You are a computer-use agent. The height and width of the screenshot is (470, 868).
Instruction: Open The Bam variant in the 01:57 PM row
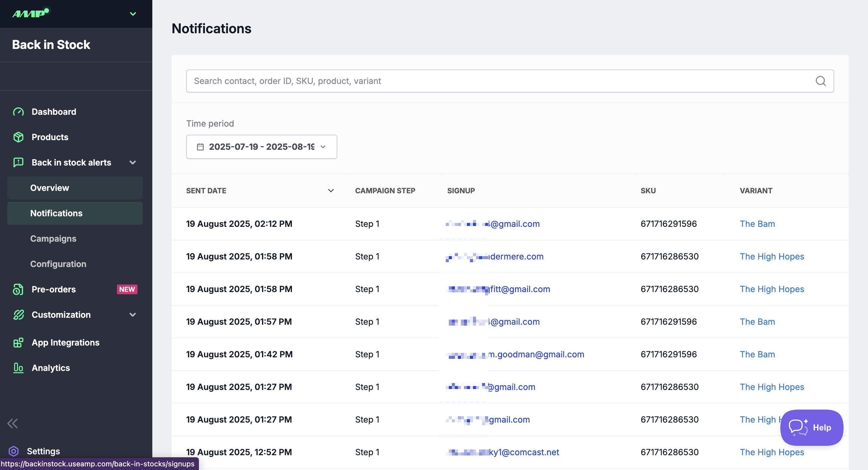[x=757, y=322]
